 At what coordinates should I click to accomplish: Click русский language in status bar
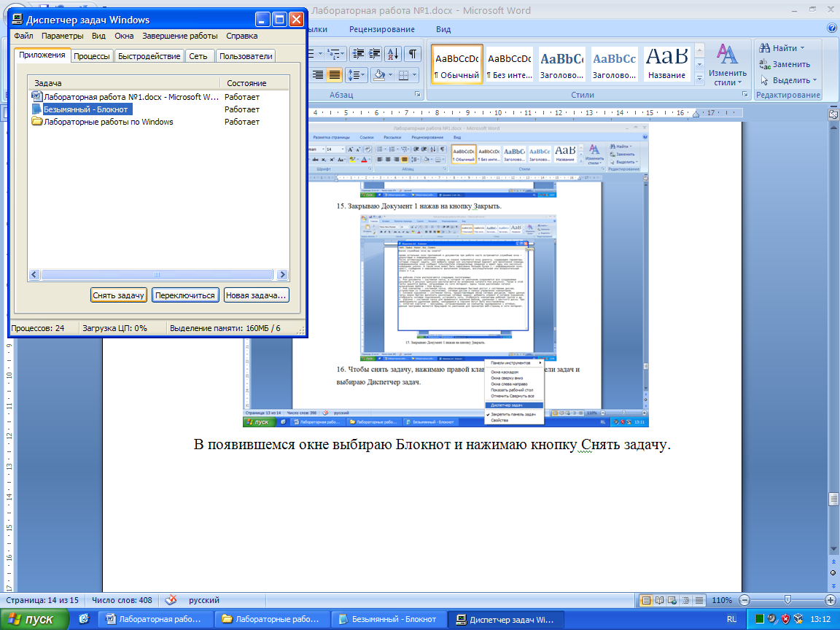204,600
